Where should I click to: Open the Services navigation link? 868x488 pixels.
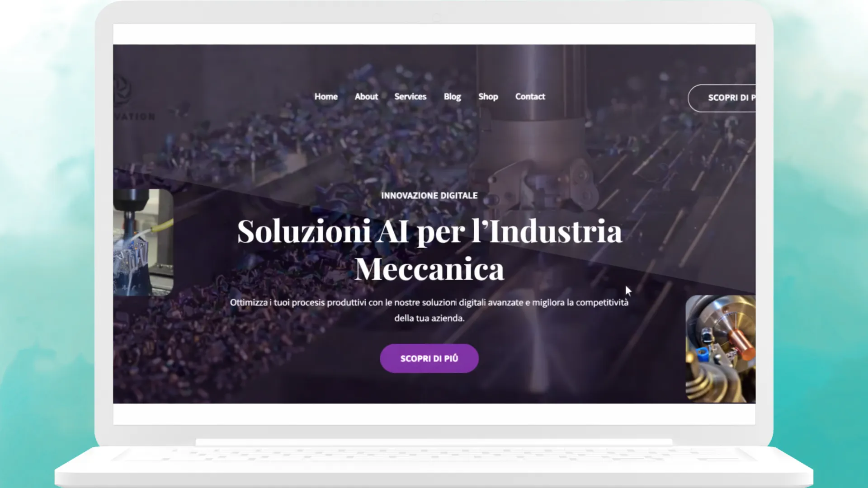[x=410, y=97]
